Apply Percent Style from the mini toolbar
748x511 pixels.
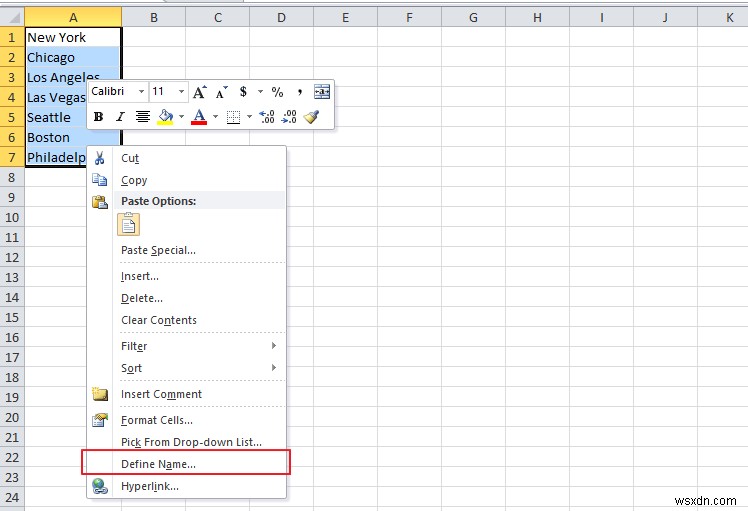coord(277,92)
